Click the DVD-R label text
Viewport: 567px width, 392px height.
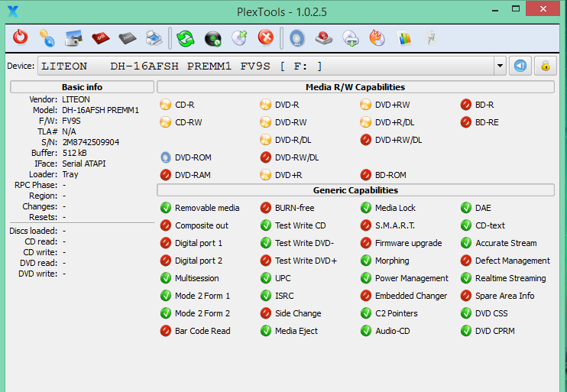coord(287,105)
